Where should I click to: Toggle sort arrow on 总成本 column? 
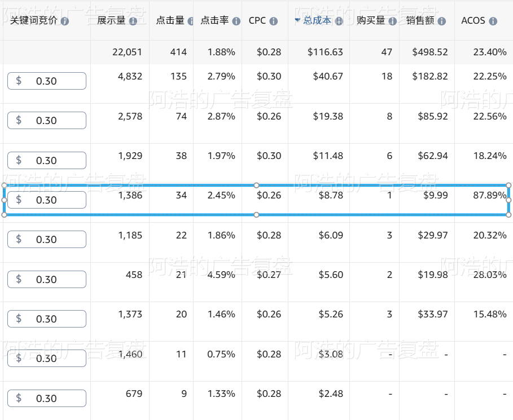click(297, 20)
